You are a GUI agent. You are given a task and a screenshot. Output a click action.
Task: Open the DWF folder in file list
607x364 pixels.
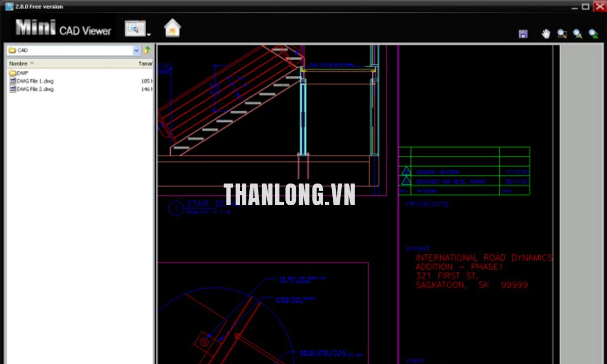(22, 73)
